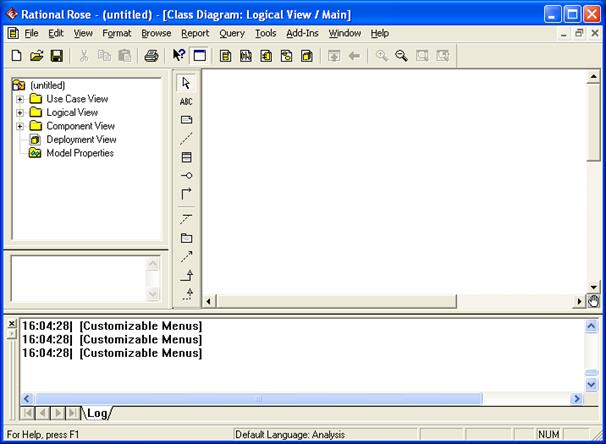Select the Class tool in toolbox
Screen dimensions: 606x444
coord(186,157)
